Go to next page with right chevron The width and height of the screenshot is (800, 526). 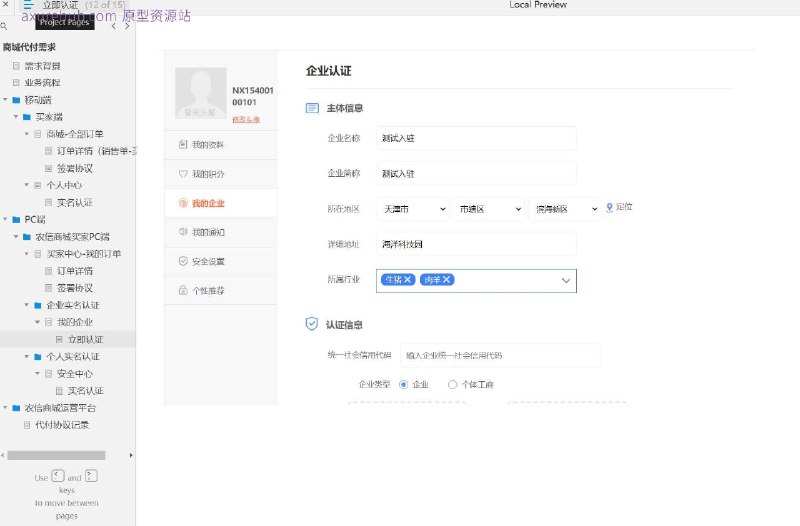(127, 26)
